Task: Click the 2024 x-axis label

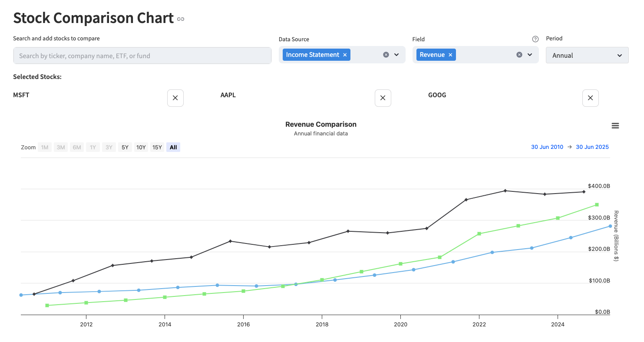Action: pyautogui.click(x=558, y=324)
